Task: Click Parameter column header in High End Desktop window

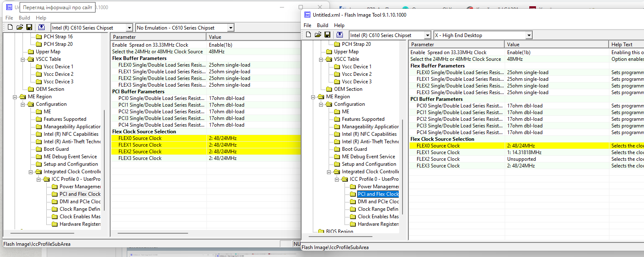Action: click(457, 45)
